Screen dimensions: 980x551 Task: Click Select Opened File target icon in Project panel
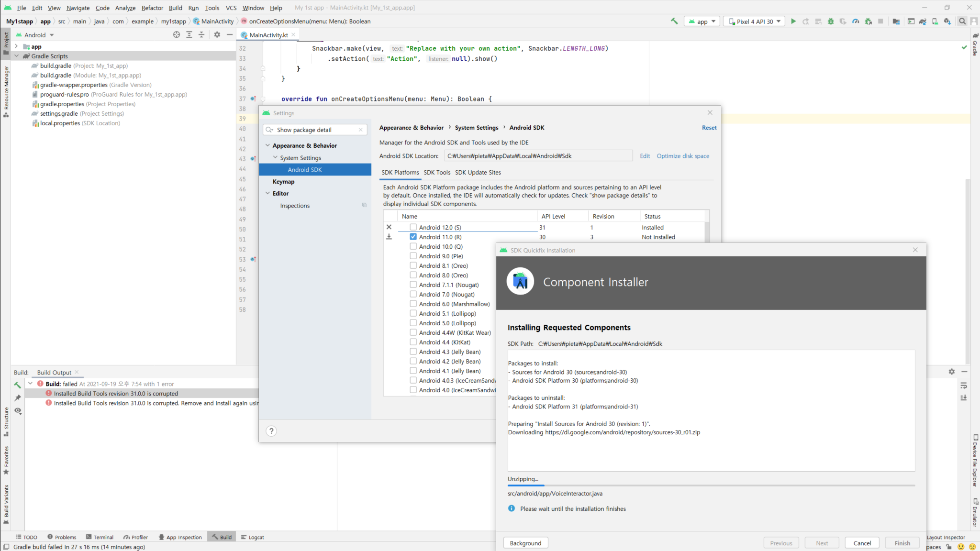click(177, 34)
